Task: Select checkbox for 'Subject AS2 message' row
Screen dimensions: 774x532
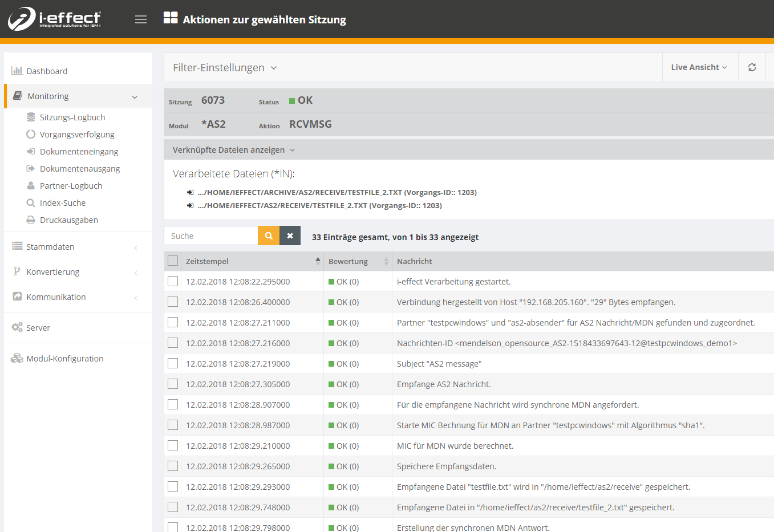Action: (x=173, y=364)
